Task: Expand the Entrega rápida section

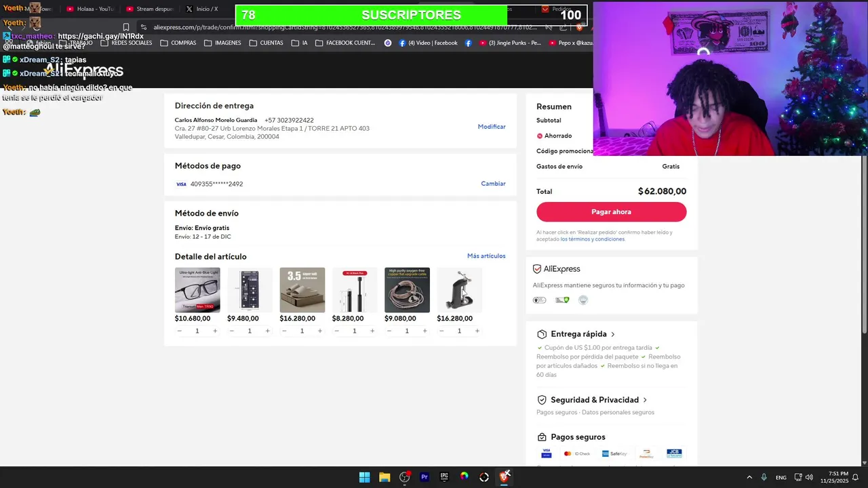Action: pos(576,334)
